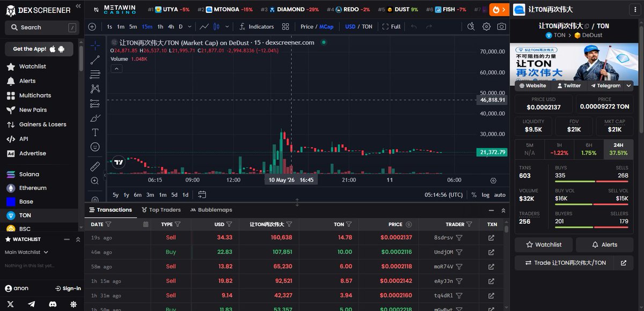Select the trend line drawing tool
Viewport: 644px width, 311px height.
(95, 60)
